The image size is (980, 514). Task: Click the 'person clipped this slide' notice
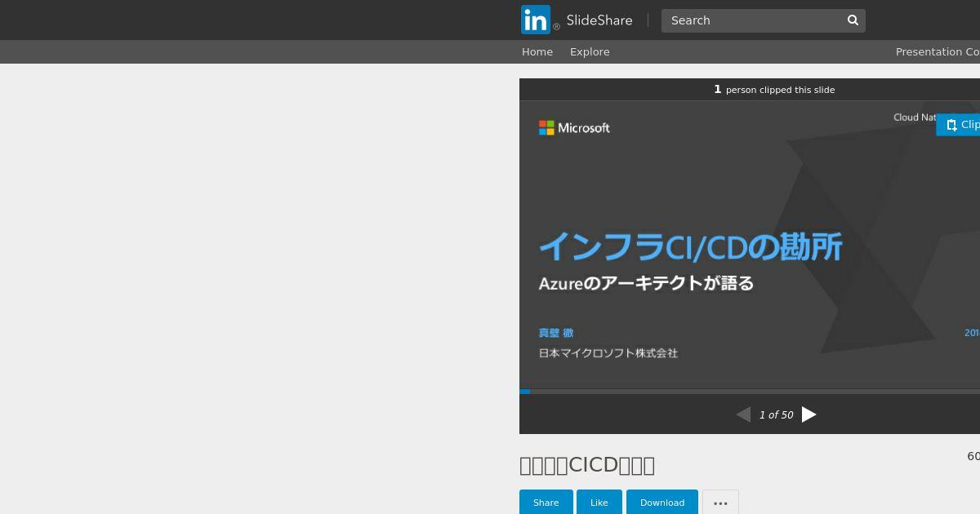[774, 90]
